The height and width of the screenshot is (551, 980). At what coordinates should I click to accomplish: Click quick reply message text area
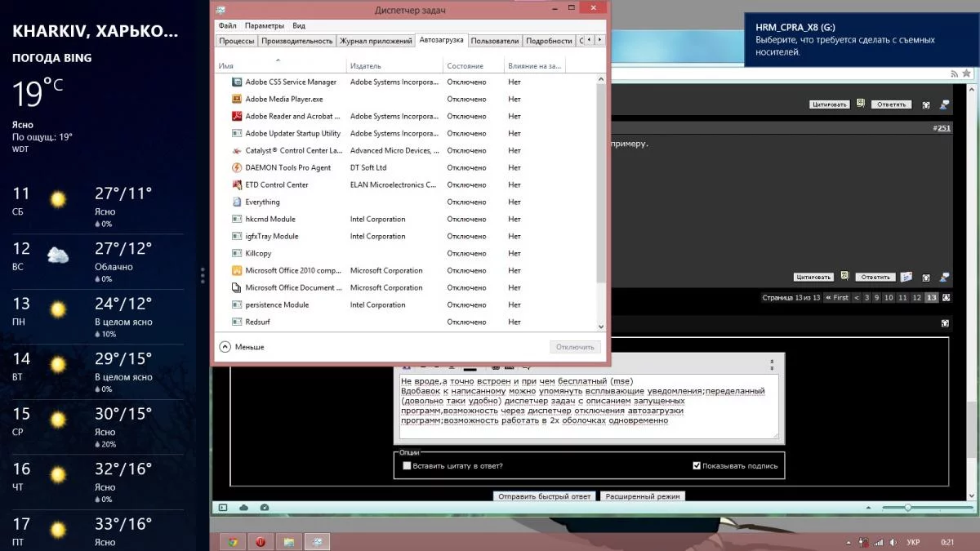point(589,407)
